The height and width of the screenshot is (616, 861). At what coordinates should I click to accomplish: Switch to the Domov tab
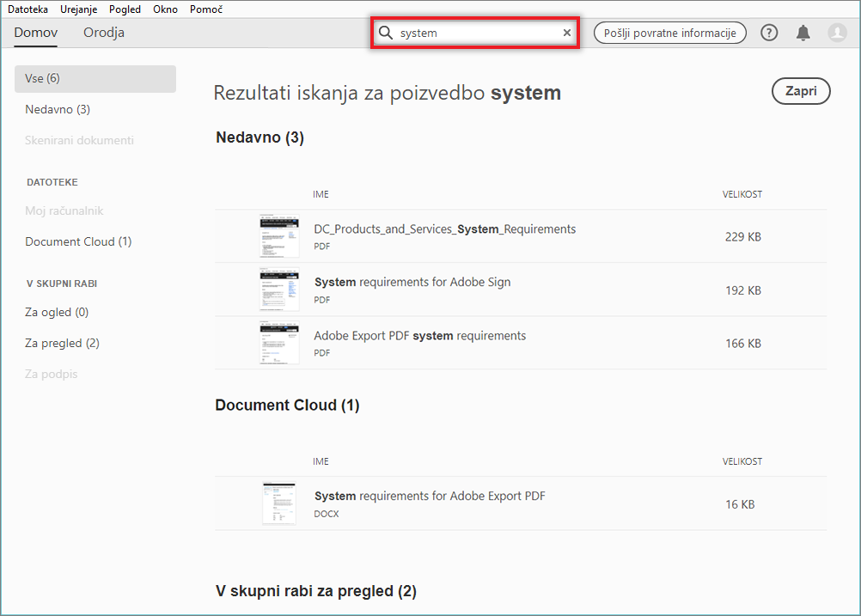tap(36, 33)
